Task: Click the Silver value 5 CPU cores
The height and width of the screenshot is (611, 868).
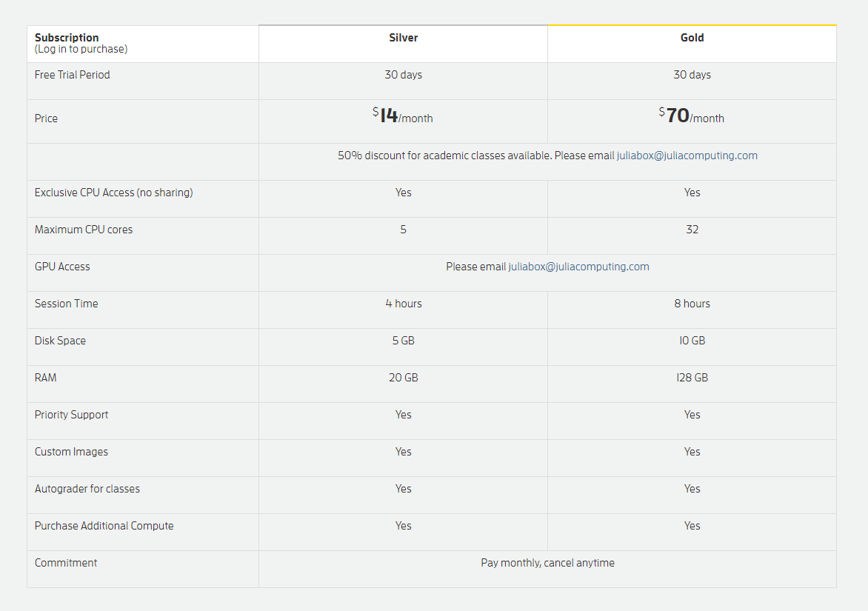Action: coord(403,230)
